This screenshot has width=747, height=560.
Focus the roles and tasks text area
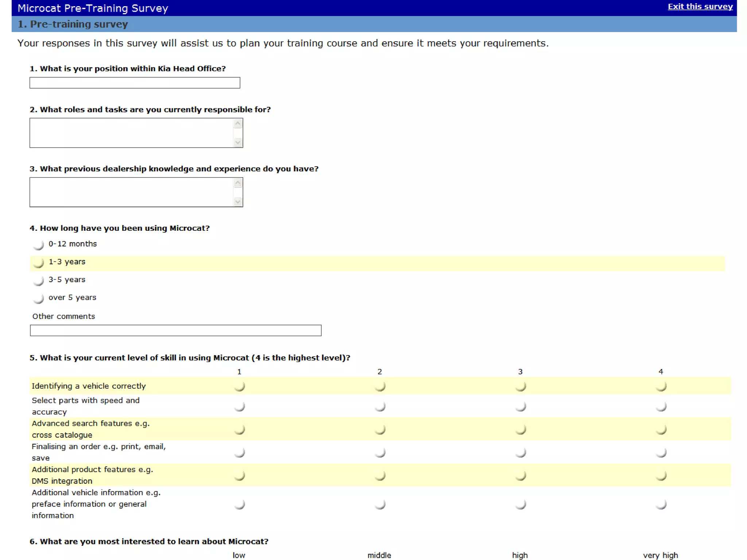click(x=131, y=133)
